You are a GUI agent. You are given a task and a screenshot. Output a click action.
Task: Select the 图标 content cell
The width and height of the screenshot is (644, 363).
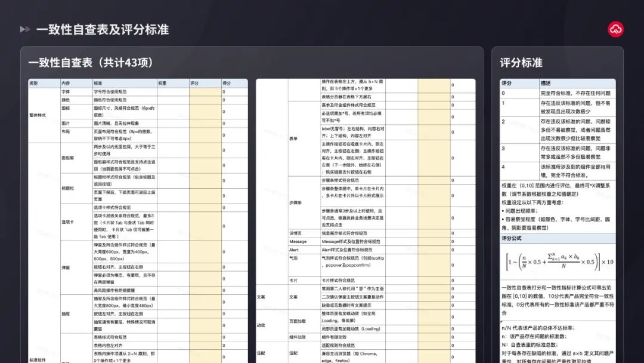(76, 112)
